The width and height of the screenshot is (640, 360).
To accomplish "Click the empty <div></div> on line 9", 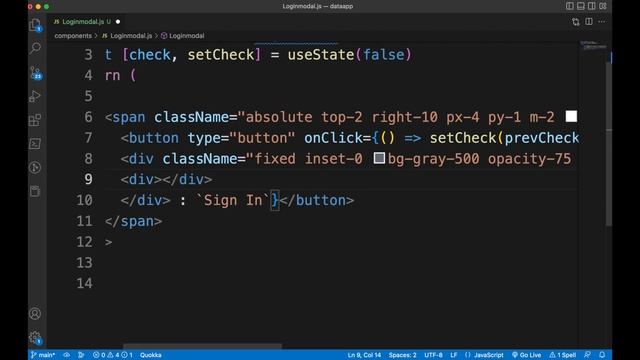I will (167, 179).
